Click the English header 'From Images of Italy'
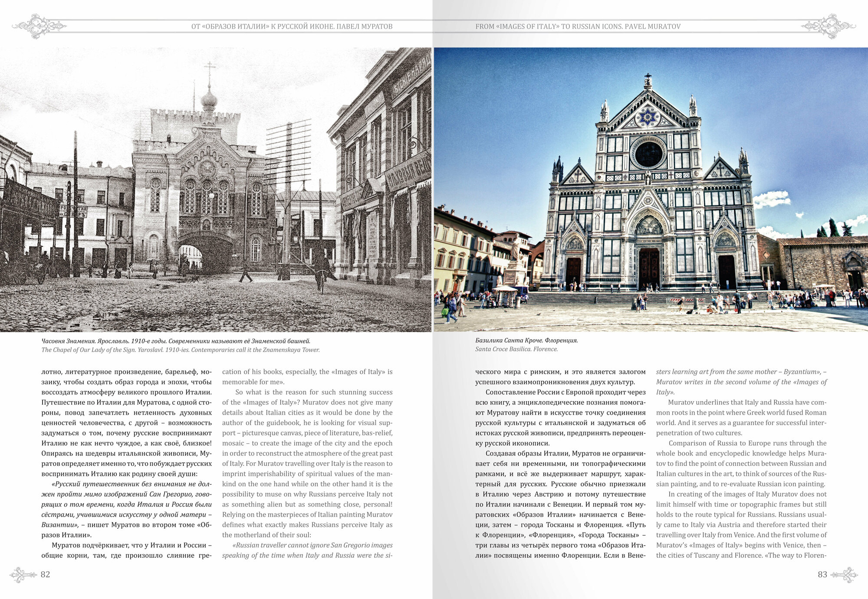Viewport: 868px width, 599px height. 578,26
